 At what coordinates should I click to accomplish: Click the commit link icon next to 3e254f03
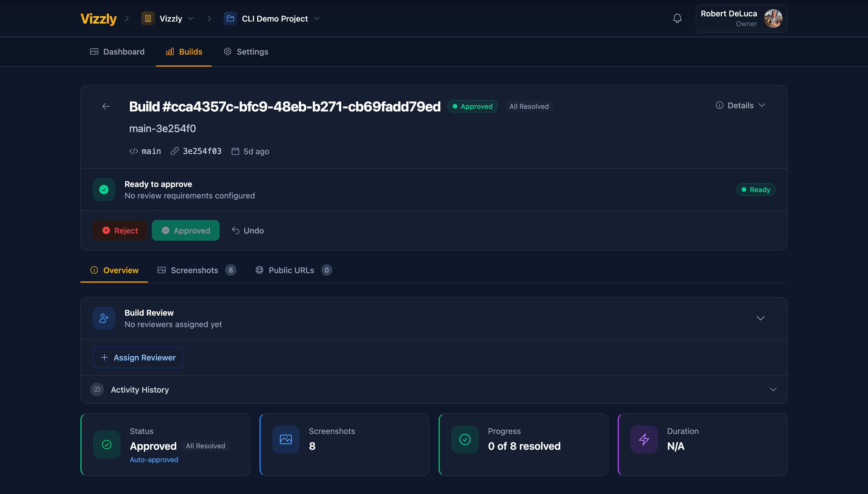(175, 151)
